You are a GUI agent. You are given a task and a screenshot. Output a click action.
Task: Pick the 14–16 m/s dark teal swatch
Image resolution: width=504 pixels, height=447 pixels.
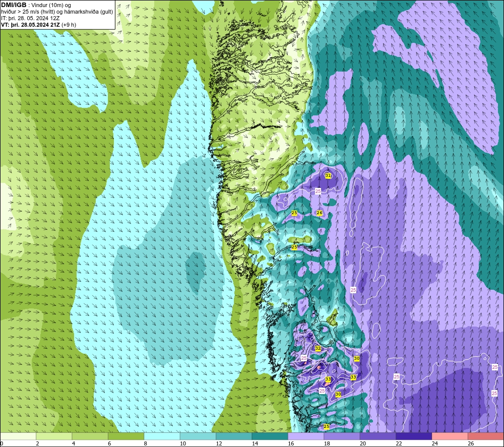tap(270, 436)
